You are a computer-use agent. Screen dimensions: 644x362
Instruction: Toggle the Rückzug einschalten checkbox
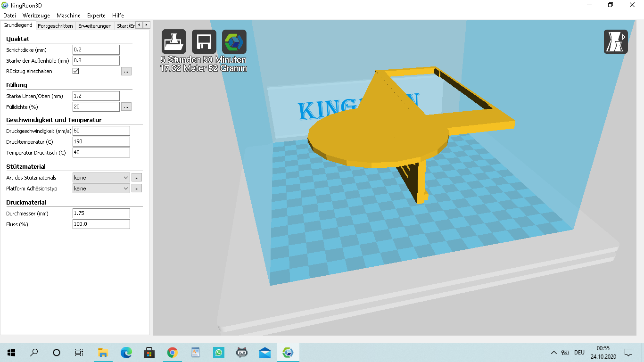point(76,71)
